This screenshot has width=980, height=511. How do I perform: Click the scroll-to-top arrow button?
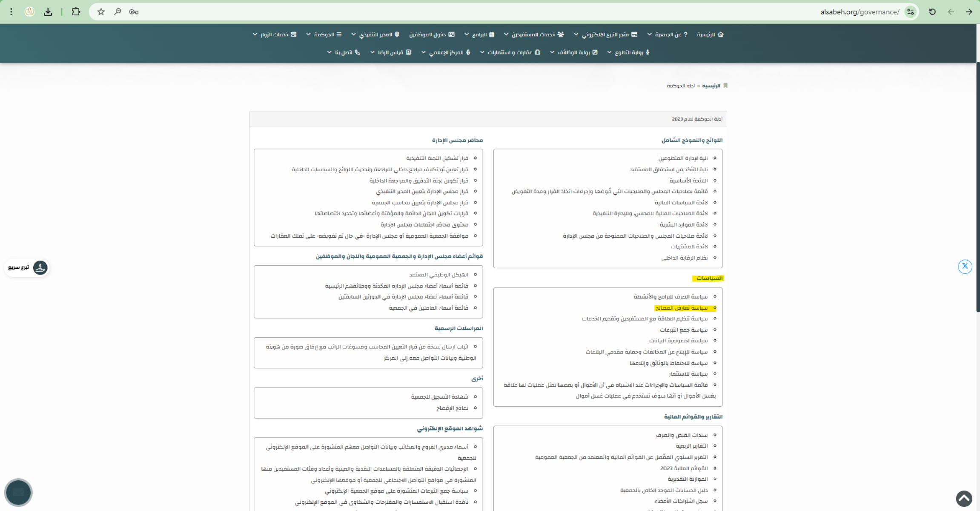tap(964, 498)
